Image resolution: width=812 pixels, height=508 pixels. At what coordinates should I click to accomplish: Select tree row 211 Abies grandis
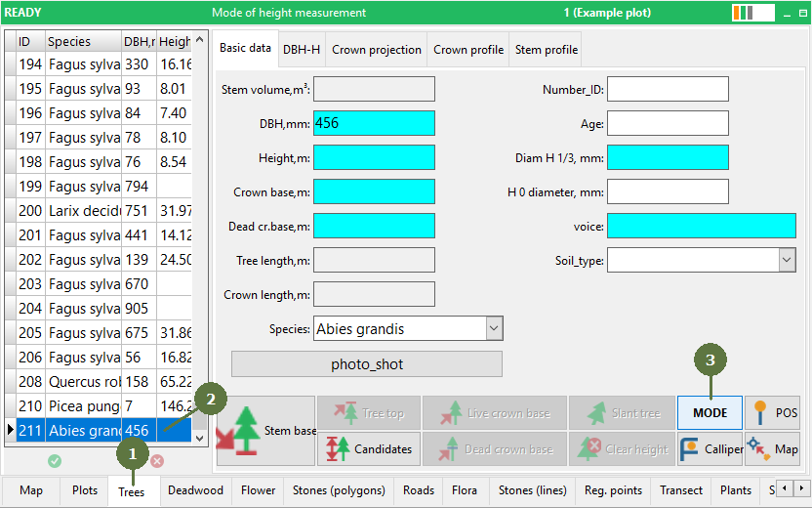point(99,430)
